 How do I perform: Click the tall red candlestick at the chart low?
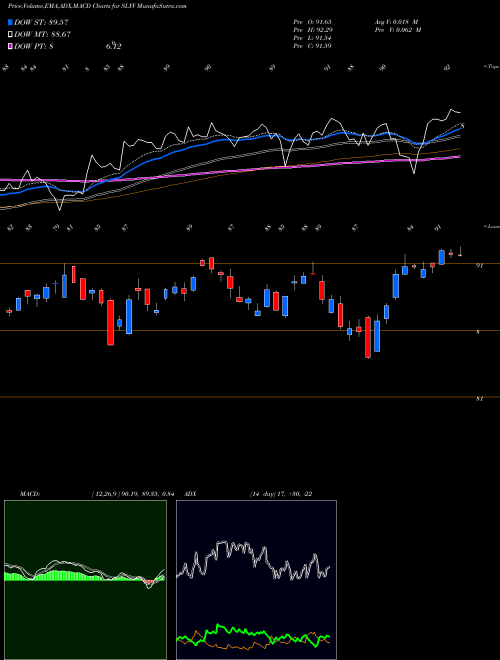click(368, 337)
